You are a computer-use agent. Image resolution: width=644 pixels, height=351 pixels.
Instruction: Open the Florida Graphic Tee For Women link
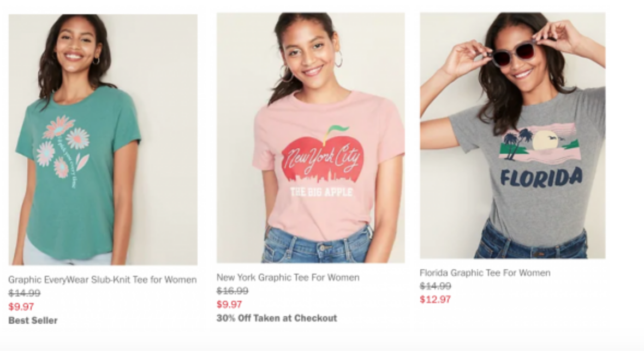coord(485,273)
